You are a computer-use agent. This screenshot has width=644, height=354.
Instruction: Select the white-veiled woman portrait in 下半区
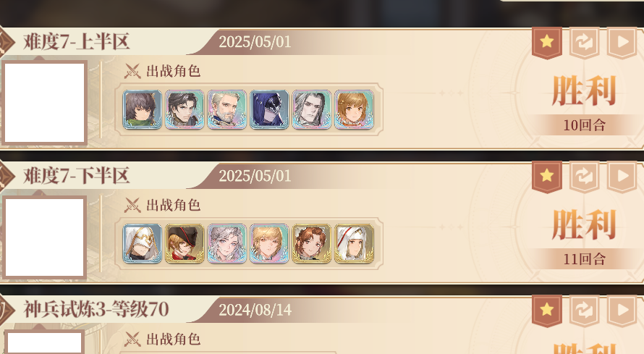[354, 243]
